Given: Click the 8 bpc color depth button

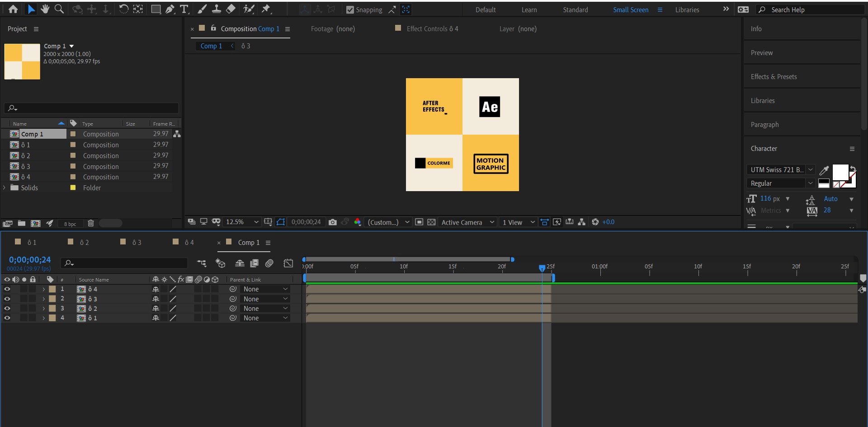Looking at the screenshot, I should (x=70, y=224).
